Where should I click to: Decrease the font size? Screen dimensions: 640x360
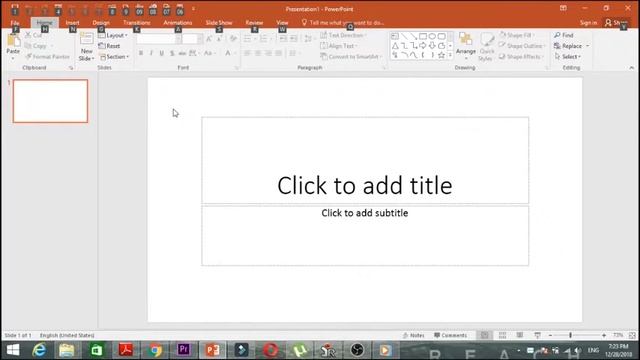click(220, 39)
